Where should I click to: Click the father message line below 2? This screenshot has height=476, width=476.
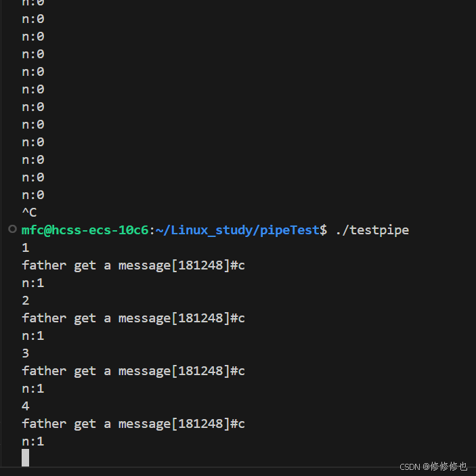(133, 318)
